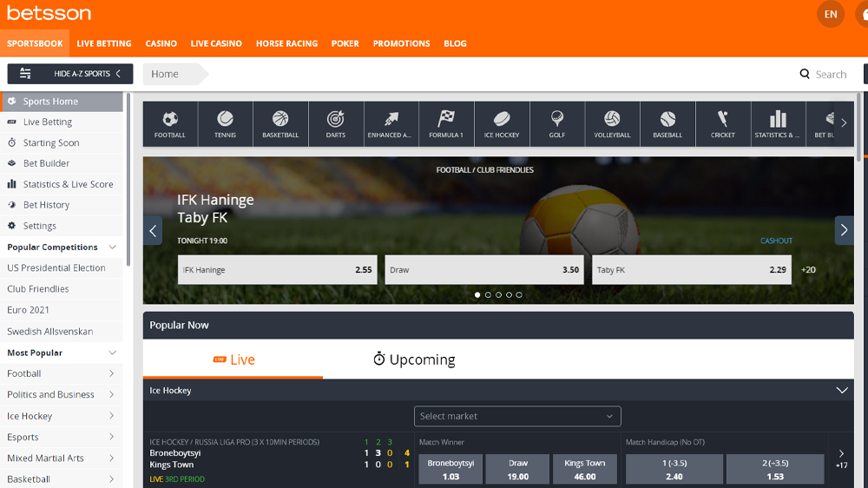Open the Darts sport icon

(336, 123)
